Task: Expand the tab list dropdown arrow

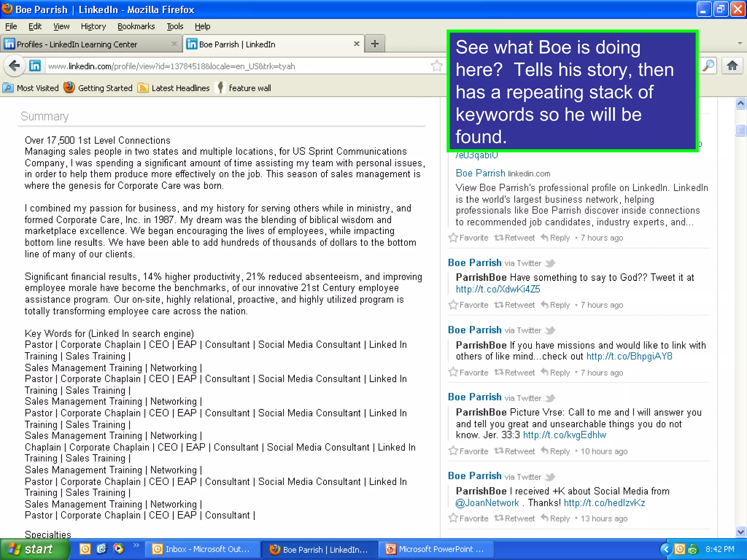Action: point(740,43)
